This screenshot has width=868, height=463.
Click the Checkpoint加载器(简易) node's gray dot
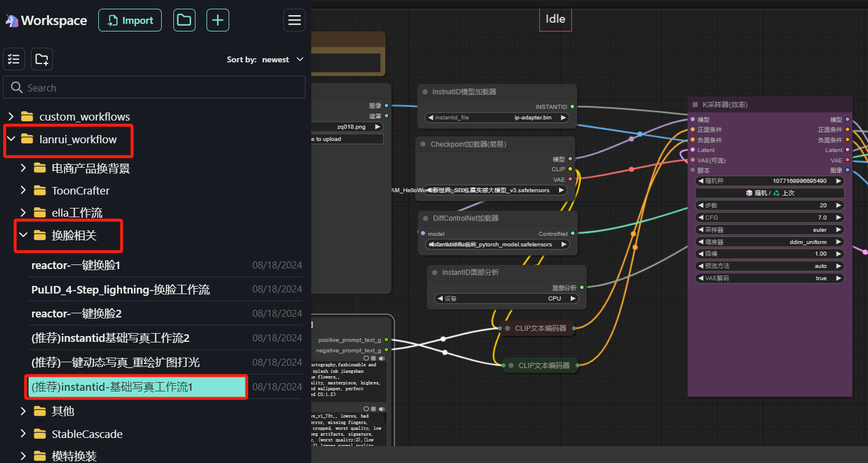[x=423, y=144]
